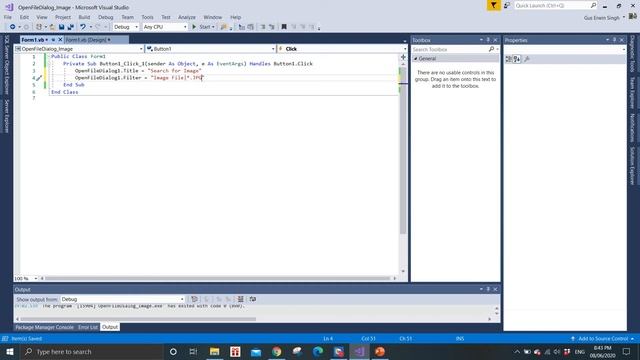640x360 pixels.
Task: Click the Comment out lines toolbar icon
Action: pos(262,27)
